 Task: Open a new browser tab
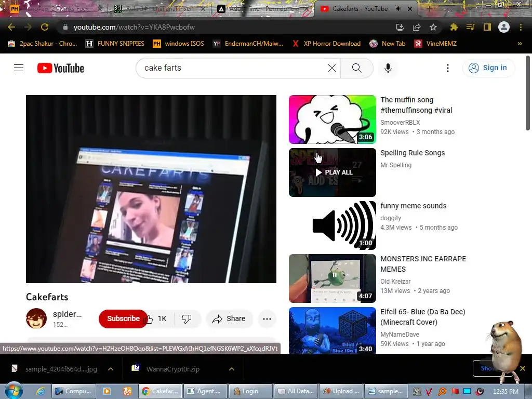429,9
